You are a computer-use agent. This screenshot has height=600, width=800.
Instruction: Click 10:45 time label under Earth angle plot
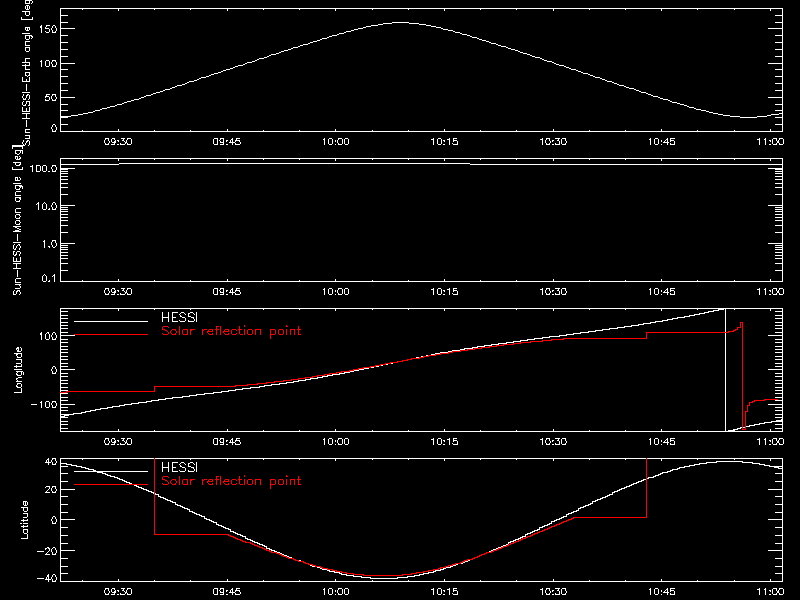[662, 141]
